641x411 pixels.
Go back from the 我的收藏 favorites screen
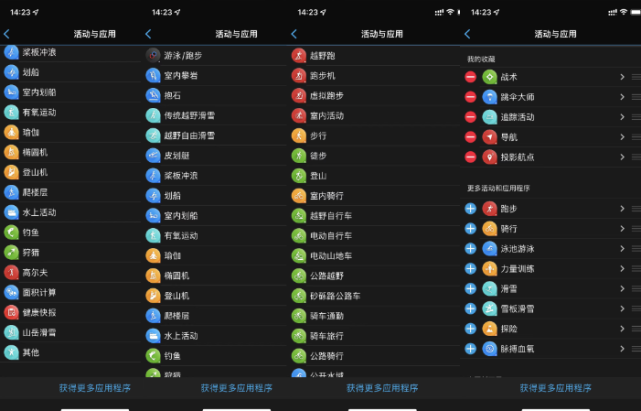pos(468,34)
